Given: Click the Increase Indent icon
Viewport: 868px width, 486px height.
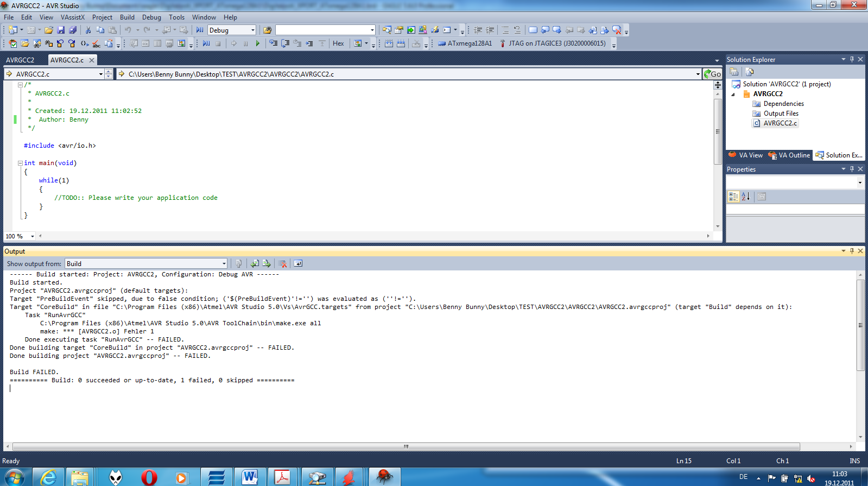Looking at the screenshot, I should pos(490,30).
